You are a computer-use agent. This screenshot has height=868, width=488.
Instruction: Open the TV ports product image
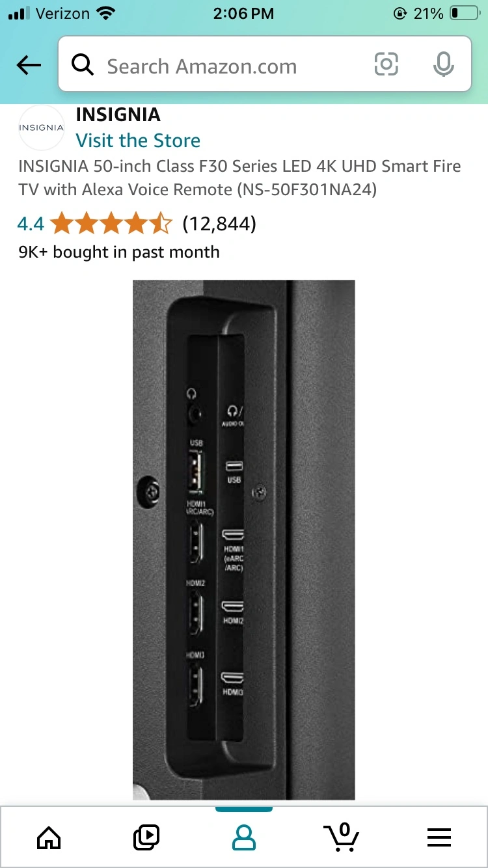tap(244, 539)
